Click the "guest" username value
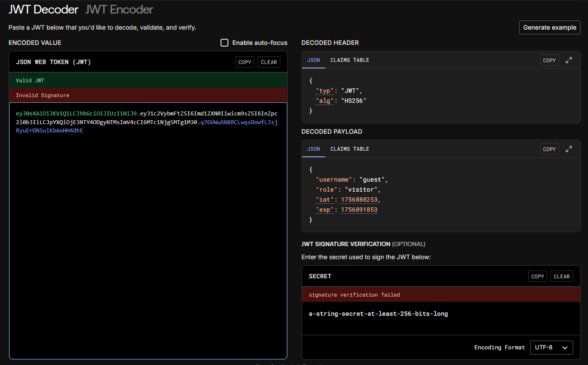This screenshot has width=588, height=365. coord(372,179)
